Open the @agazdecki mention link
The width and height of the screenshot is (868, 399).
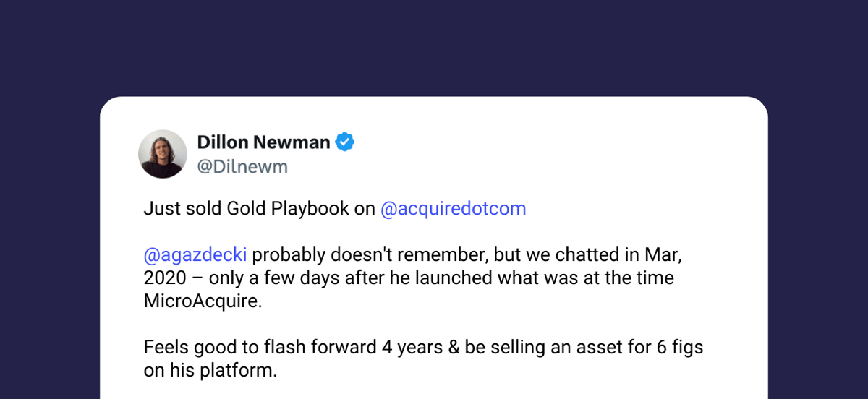[195, 256]
